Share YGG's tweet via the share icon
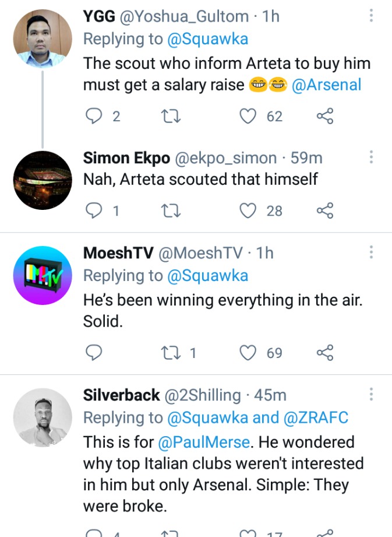The image size is (392, 537). pyautogui.click(x=325, y=116)
